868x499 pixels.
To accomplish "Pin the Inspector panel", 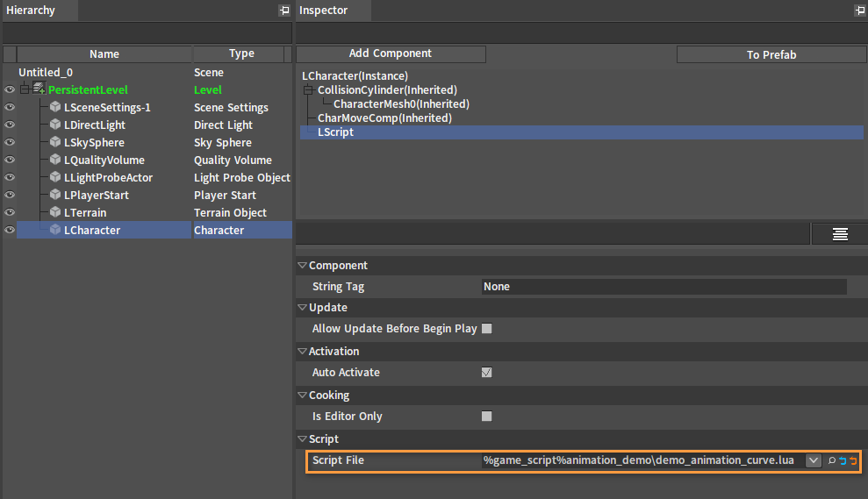I will (860, 10).
